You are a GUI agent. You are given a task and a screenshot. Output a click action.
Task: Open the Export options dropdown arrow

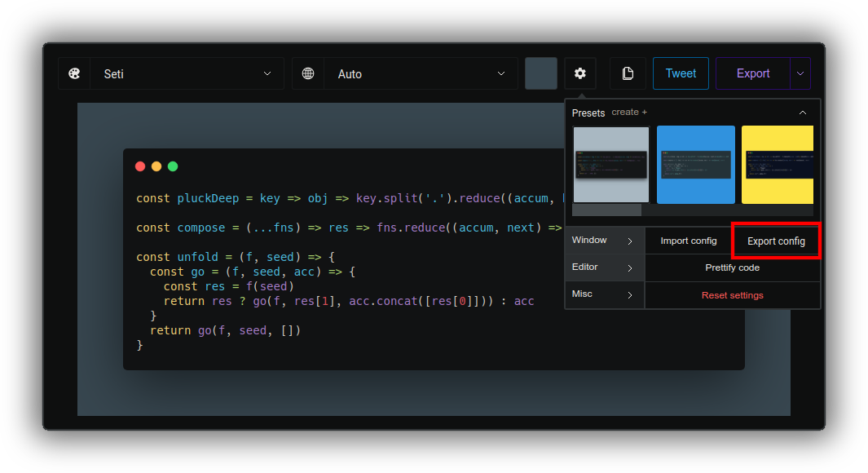point(800,73)
